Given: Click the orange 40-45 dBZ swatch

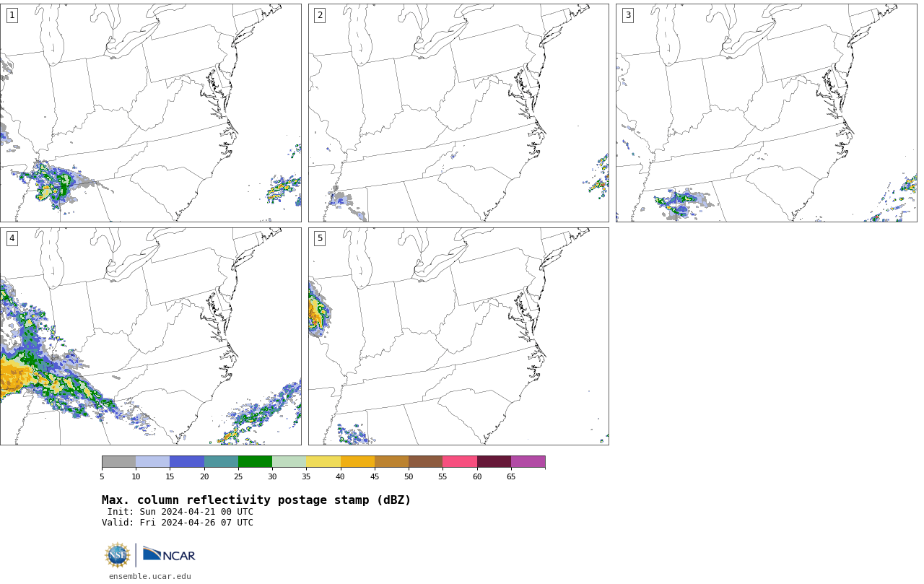Looking at the screenshot, I should (x=357, y=462).
